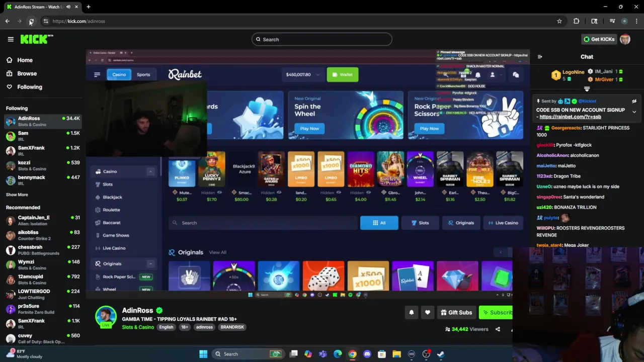Open bennymack channel in sidebar
The width and height of the screenshot is (644, 362).
pos(42,180)
